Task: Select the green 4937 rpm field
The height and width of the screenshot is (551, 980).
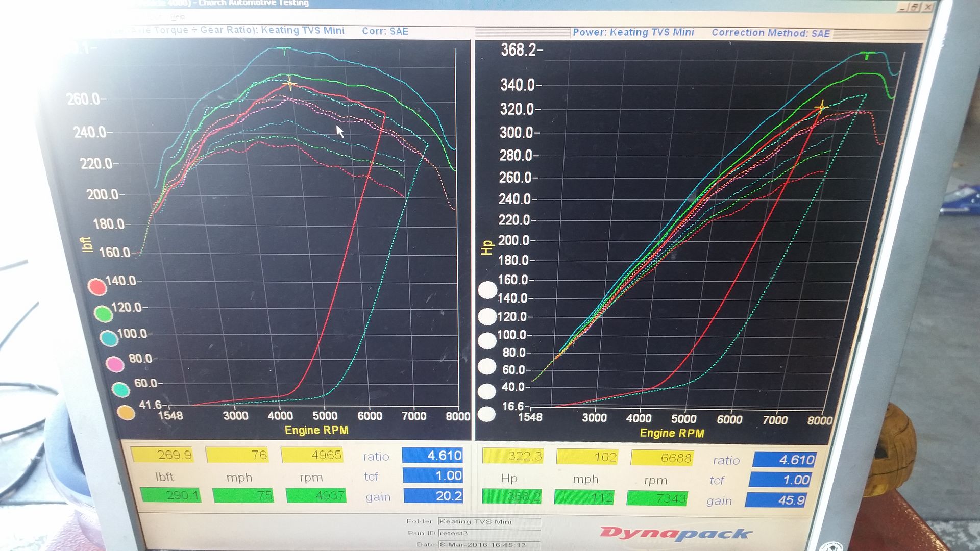Action: tap(316, 495)
